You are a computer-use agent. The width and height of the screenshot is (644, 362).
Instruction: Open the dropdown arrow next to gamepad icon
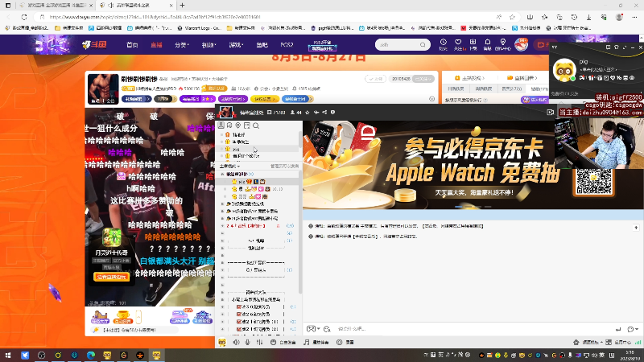pyautogui.click(x=319, y=329)
